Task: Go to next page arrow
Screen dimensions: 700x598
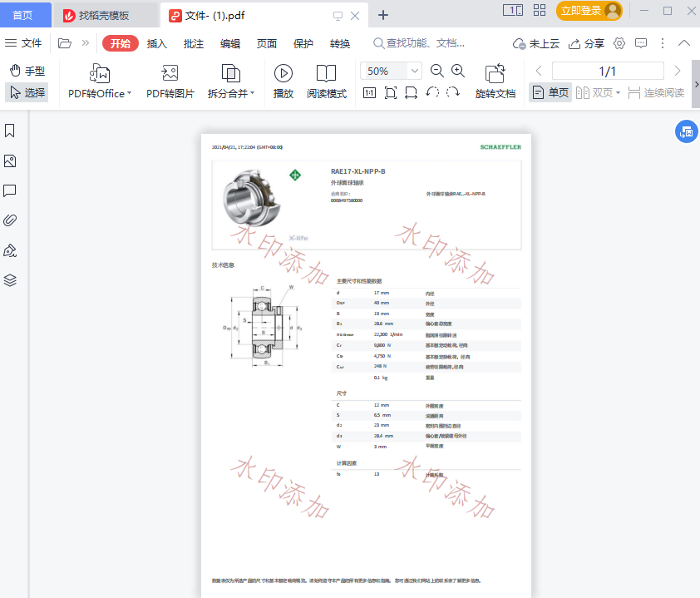Action: click(678, 71)
